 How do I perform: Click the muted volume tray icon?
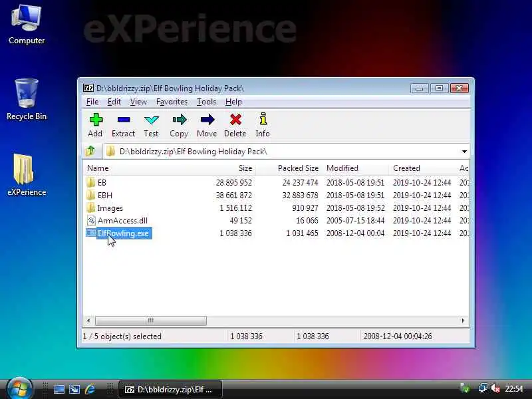click(x=495, y=388)
